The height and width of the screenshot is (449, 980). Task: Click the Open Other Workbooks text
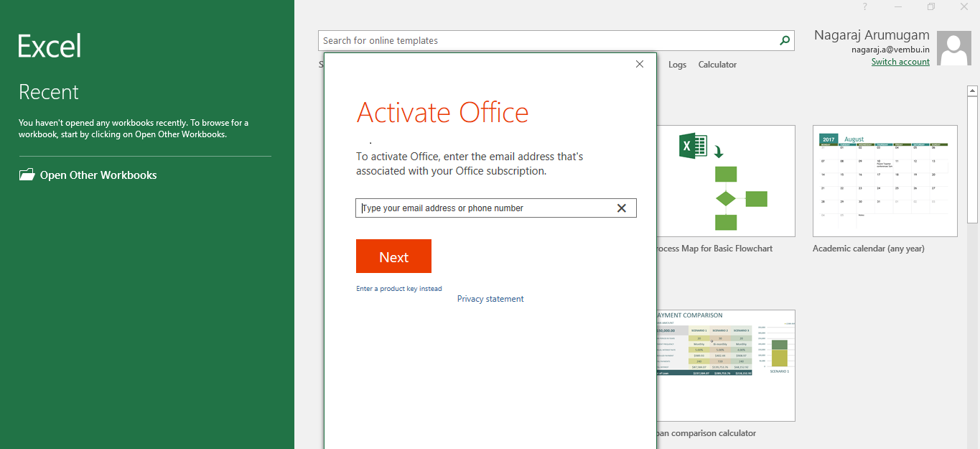[x=98, y=175]
